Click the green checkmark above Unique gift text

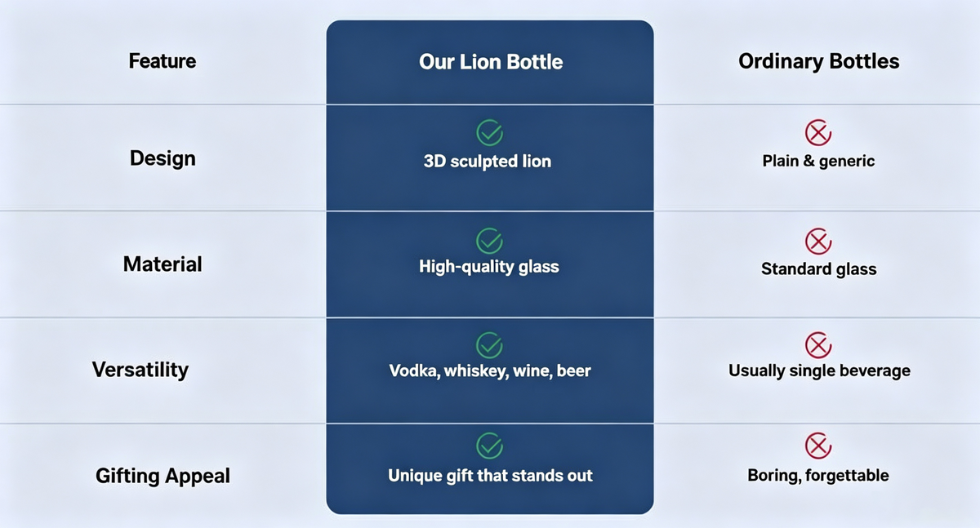coord(489,446)
